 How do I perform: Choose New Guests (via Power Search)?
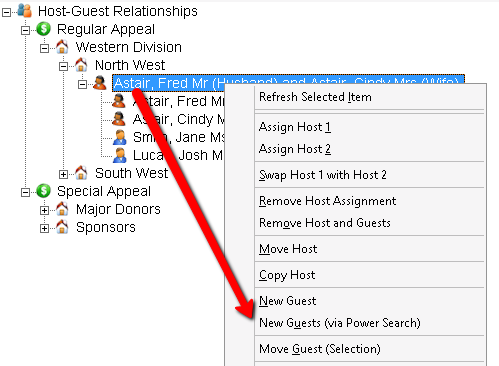[340, 323]
